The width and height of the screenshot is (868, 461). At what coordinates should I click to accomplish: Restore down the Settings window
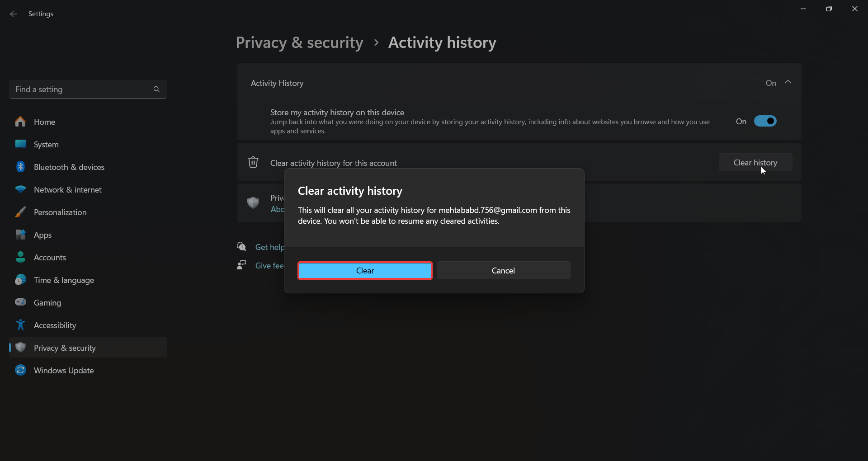[x=829, y=9]
